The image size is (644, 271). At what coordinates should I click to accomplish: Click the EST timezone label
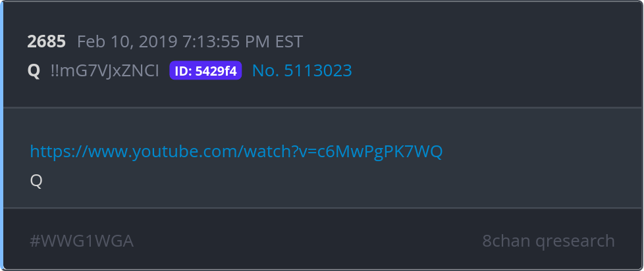(288, 41)
